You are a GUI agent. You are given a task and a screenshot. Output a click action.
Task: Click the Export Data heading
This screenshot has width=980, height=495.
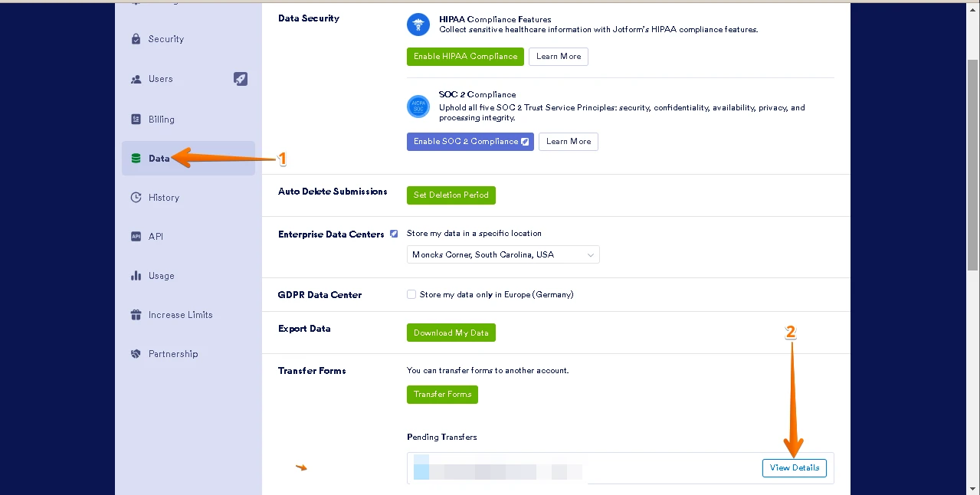[x=304, y=329]
